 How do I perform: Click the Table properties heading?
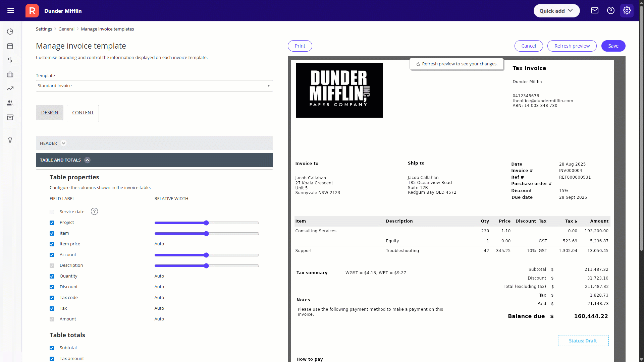[74, 177]
